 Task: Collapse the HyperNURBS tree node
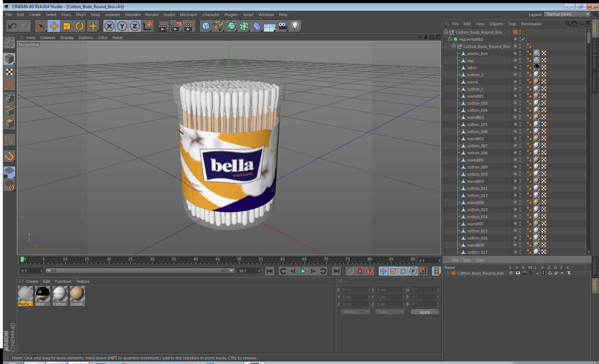(x=450, y=39)
